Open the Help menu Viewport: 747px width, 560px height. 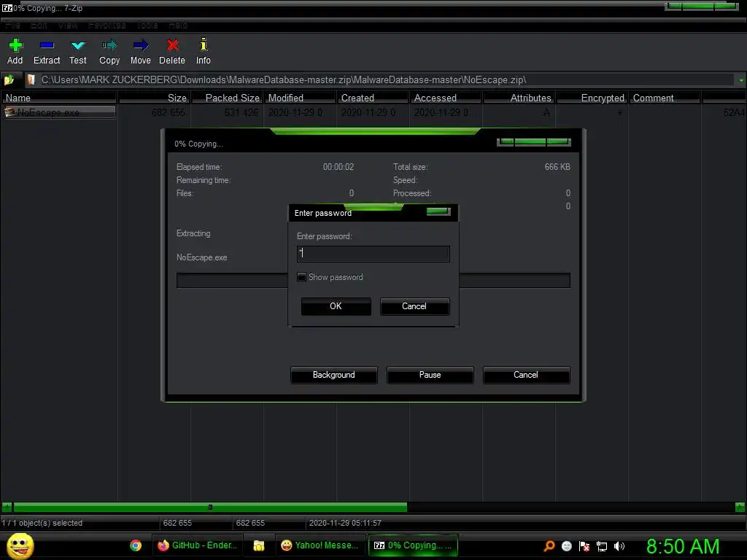click(x=178, y=26)
